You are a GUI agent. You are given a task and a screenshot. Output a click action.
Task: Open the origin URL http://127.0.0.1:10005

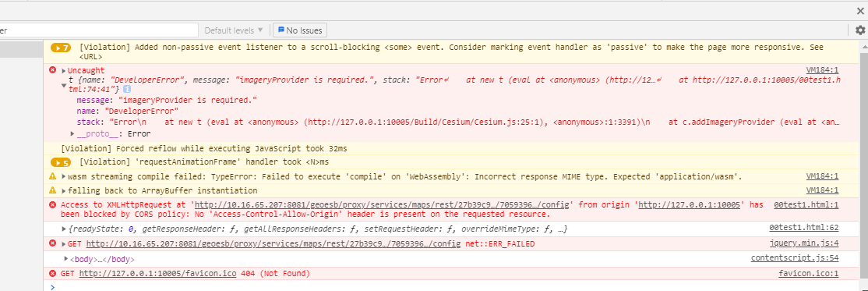[690, 204]
